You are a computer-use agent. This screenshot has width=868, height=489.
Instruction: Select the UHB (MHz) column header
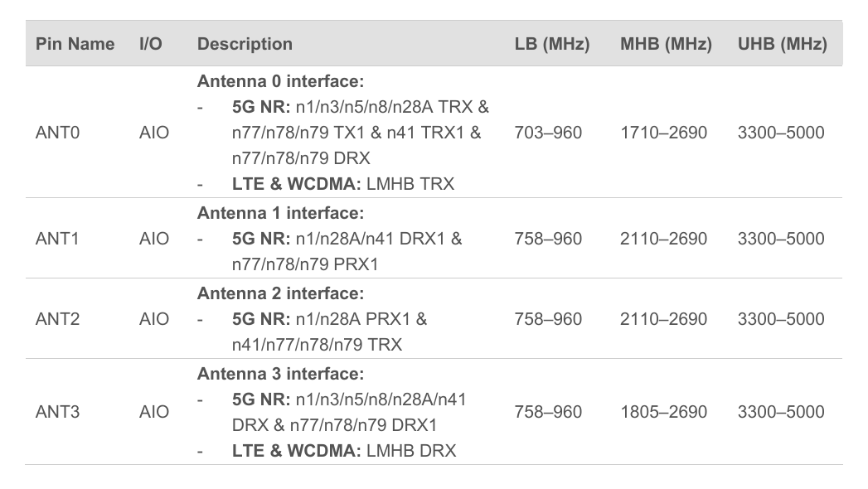click(782, 44)
